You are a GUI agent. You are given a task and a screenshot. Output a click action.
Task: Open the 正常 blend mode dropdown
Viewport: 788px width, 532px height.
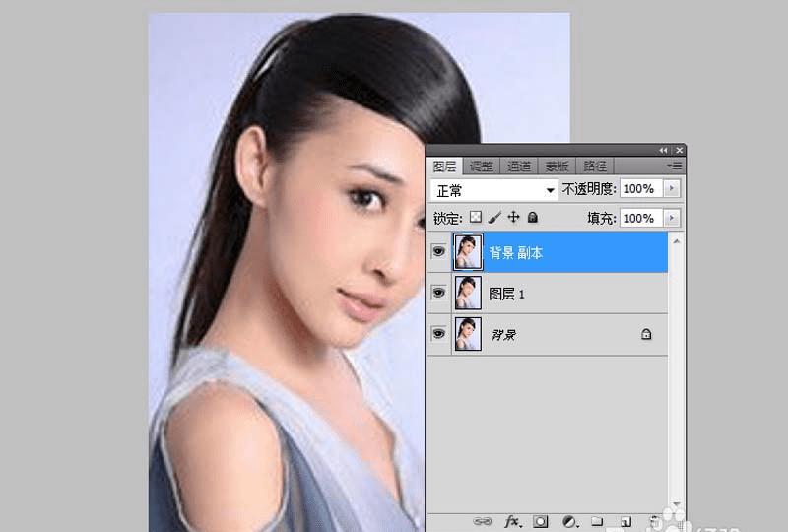point(494,190)
